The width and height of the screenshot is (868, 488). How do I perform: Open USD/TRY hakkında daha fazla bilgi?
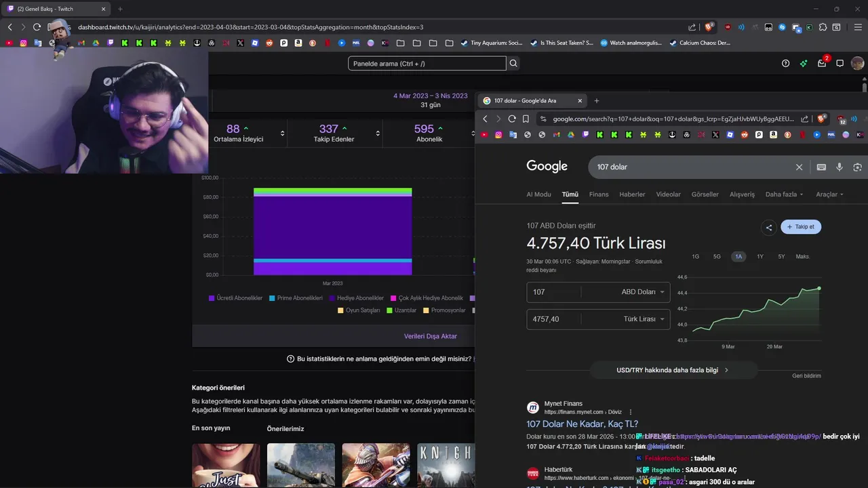(673, 370)
